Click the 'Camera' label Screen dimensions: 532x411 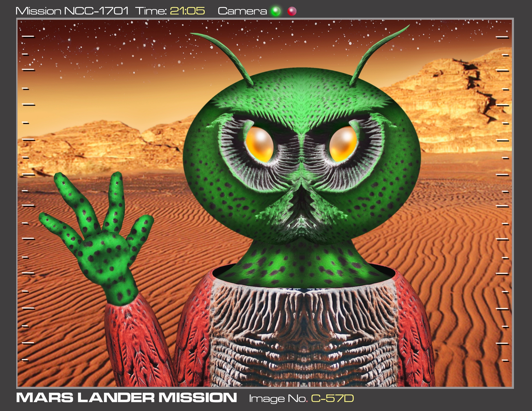[242, 11]
